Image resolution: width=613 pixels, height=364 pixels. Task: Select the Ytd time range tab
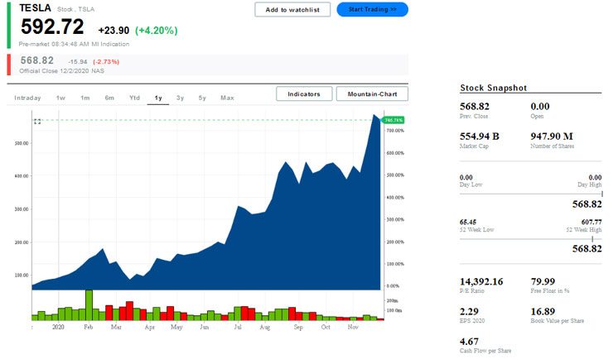pyautogui.click(x=134, y=98)
